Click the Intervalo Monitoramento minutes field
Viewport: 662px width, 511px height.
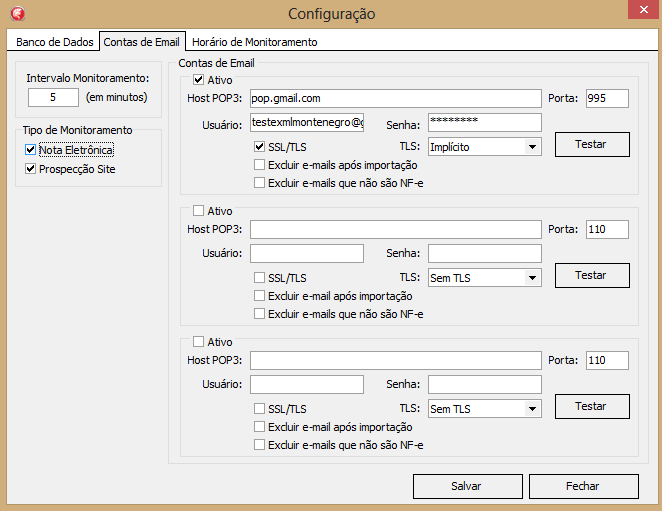pyautogui.click(x=53, y=98)
